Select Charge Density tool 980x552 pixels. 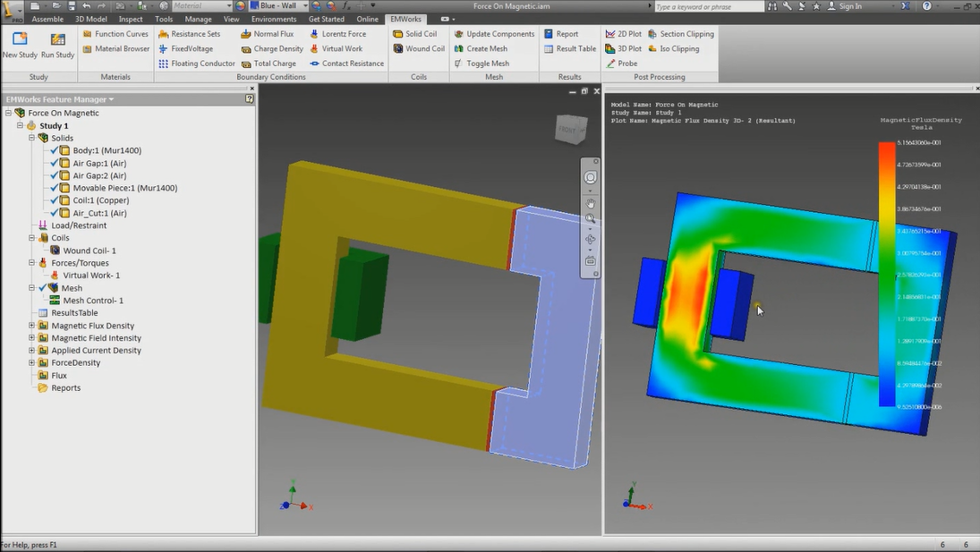[272, 48]
